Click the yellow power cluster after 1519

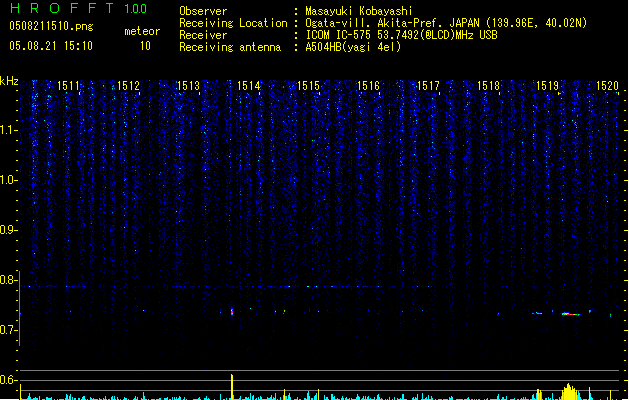(x=569, y=392)
